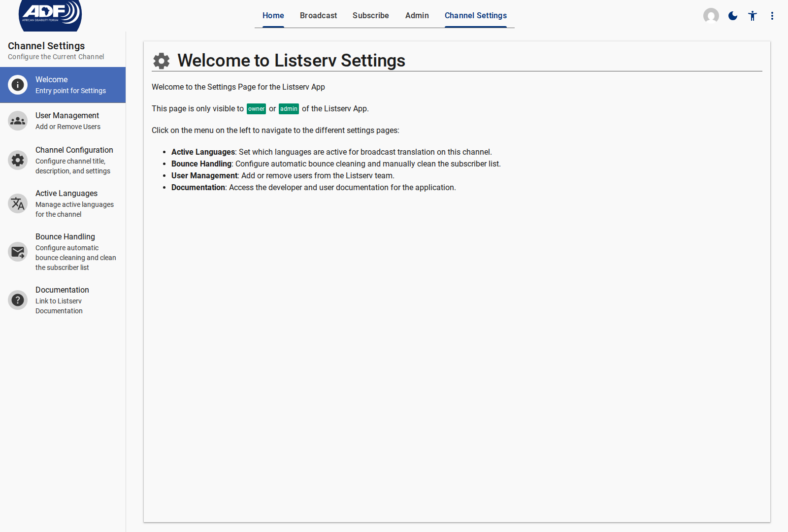Click the Bounce Handling mail icon

click(x=18, y=252)
